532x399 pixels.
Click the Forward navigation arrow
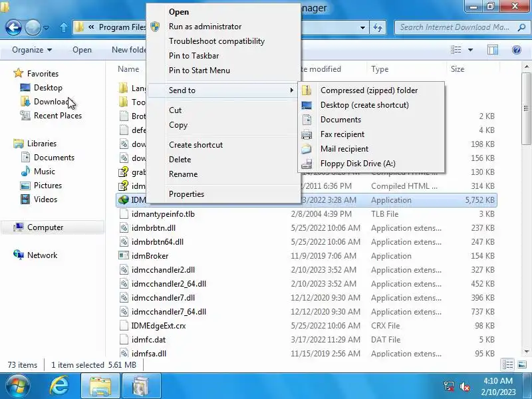[x=33, y=27]
